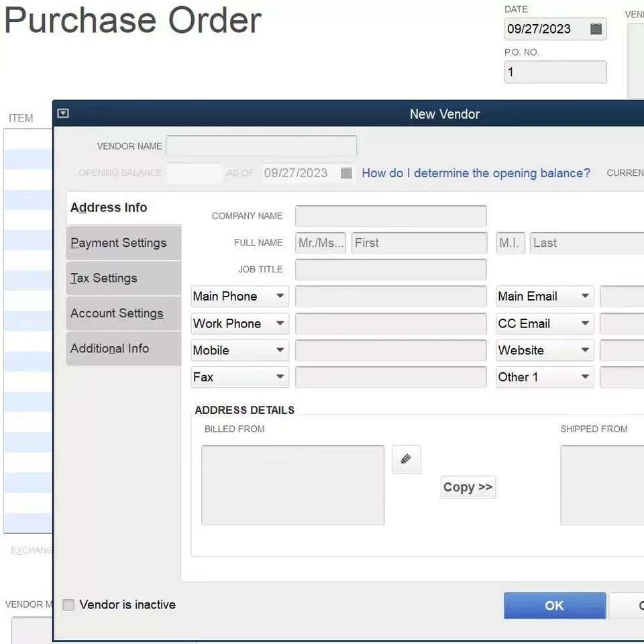The image size is (644, 644).
Task: Open the opening balance help link
Action: pyautogui.click(x=476, y=173)
